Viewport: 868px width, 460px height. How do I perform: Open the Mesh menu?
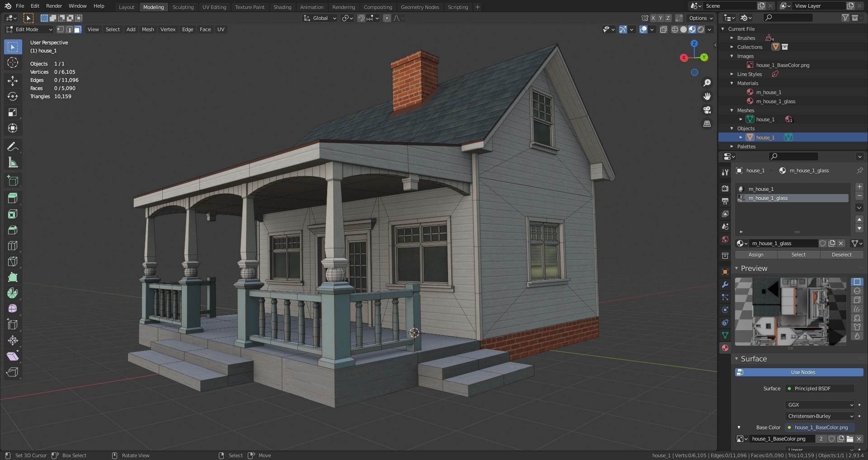click(x=148, y=29)
